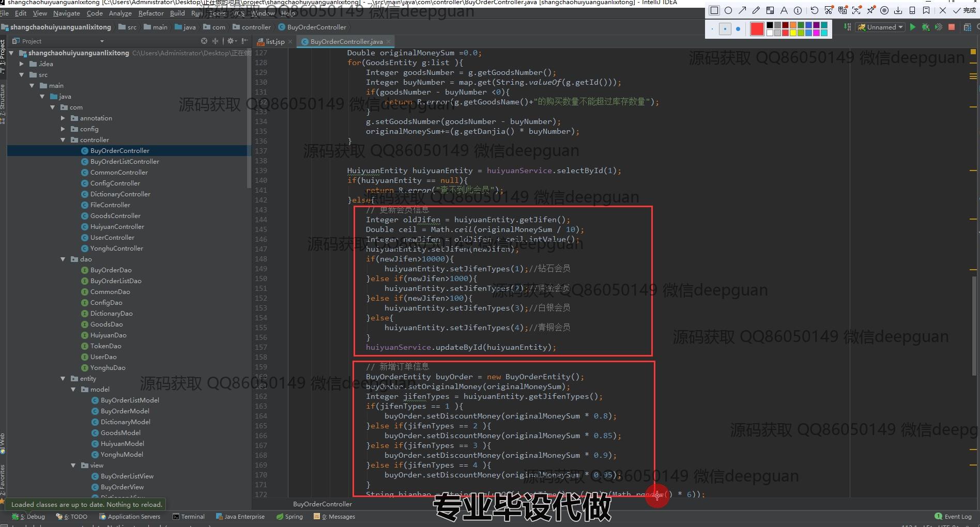
Task: Open the Terminal tool window
Action: tap(189, 517)
